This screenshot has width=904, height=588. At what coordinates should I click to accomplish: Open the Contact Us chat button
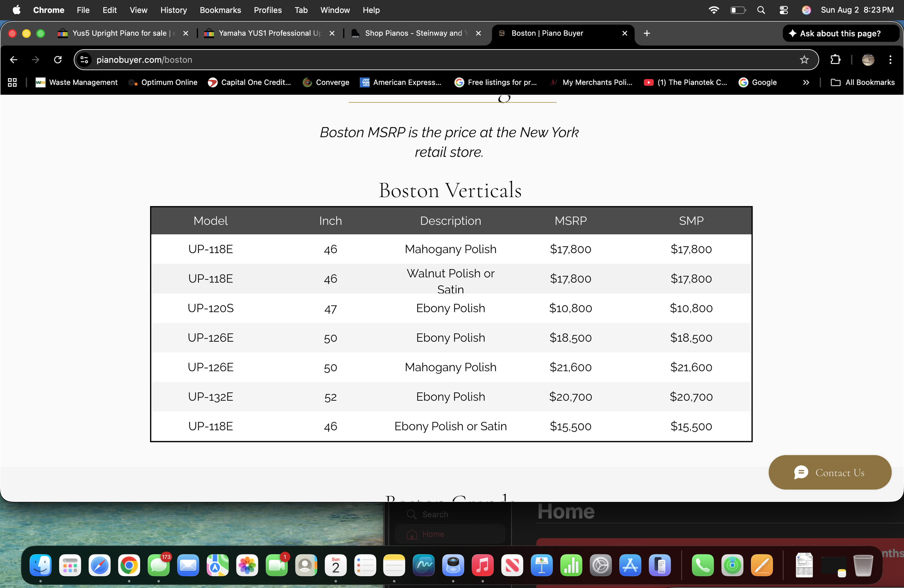point(829,472)
